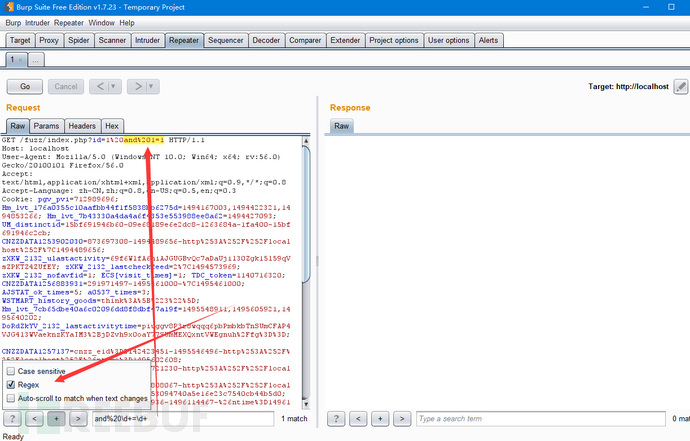Screen dimensions: 690x441
Task: Click request search field with regex text
Action: tap(183, 419)
